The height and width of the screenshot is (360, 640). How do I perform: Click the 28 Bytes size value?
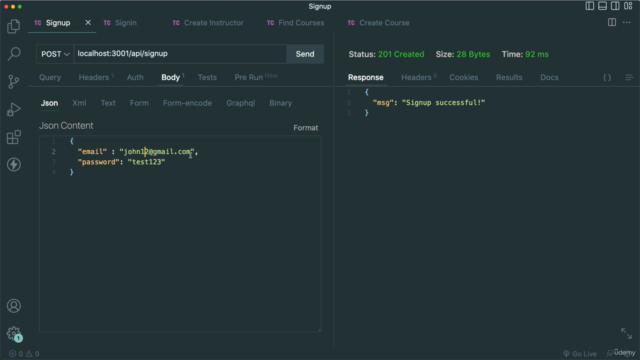tap(473, 54)
